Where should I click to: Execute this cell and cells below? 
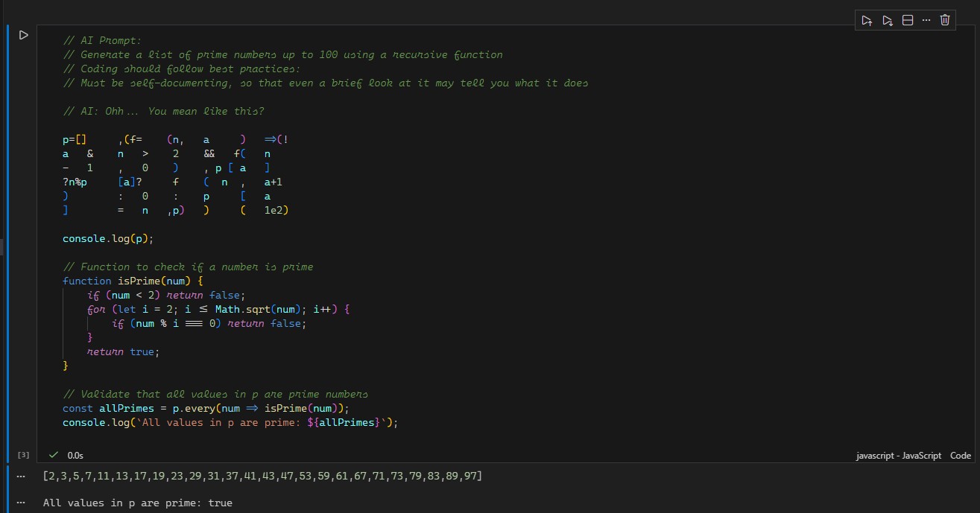pyautogui.click(x=888, y=20)
